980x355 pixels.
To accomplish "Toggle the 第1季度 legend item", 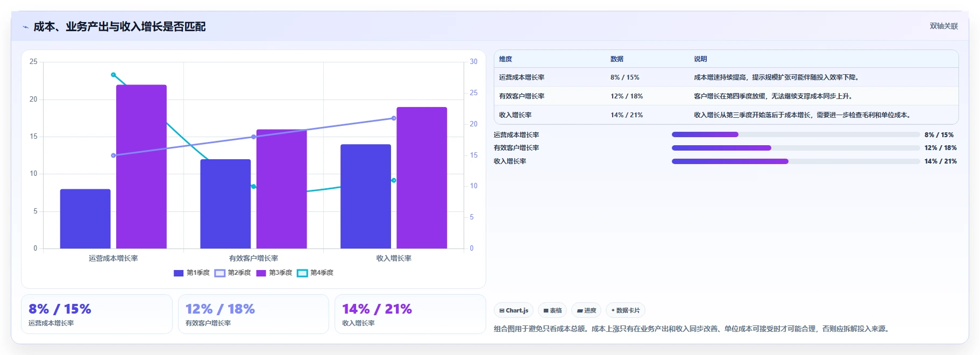I will [x=191, y=273].
